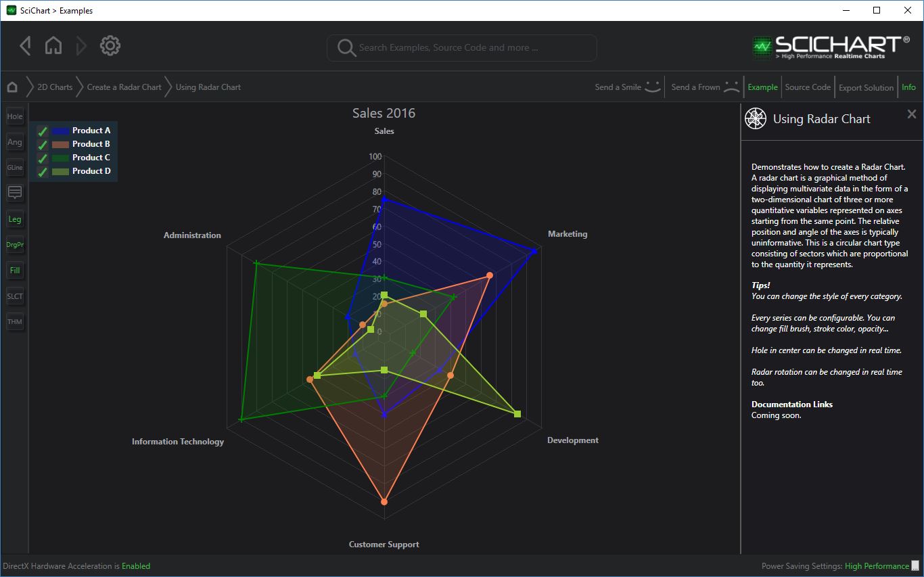The height and width of the screenshot is (577, 924).
Task: Click the Sales 2016 chart title
Action: click(x=384, y=113)
